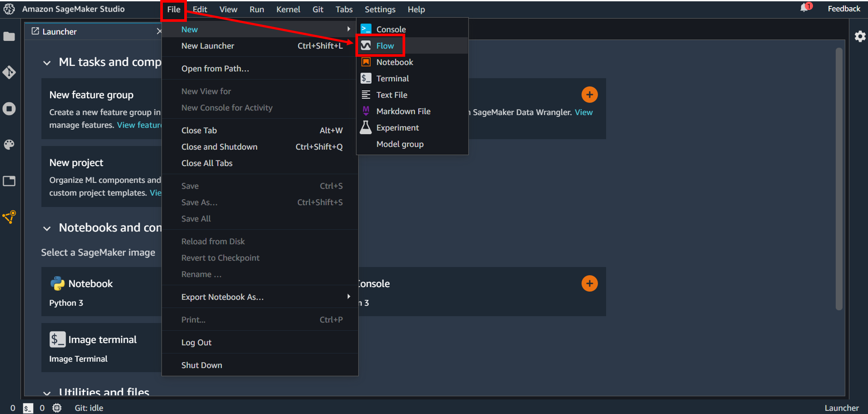Open notifications bell icon
Viewport: 868px width, 414px height.
pos(804,8)
